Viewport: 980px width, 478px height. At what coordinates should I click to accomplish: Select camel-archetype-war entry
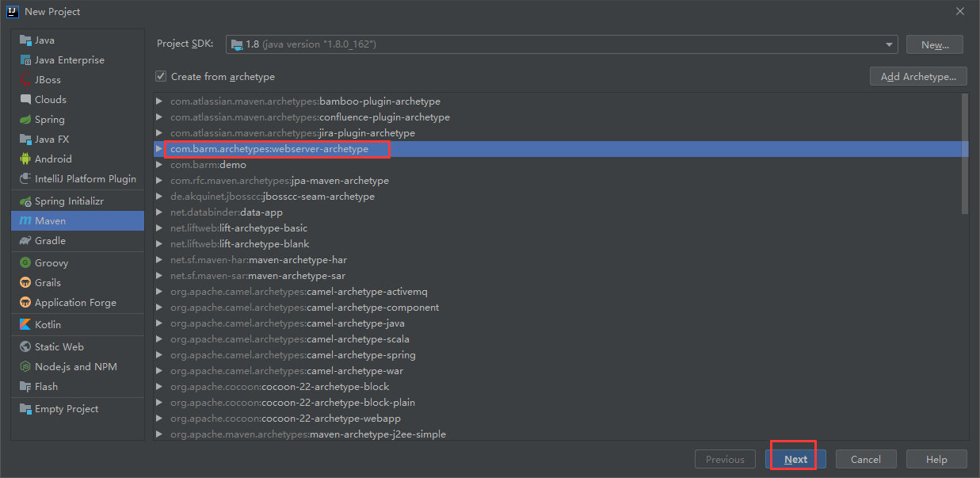[561, 371]
